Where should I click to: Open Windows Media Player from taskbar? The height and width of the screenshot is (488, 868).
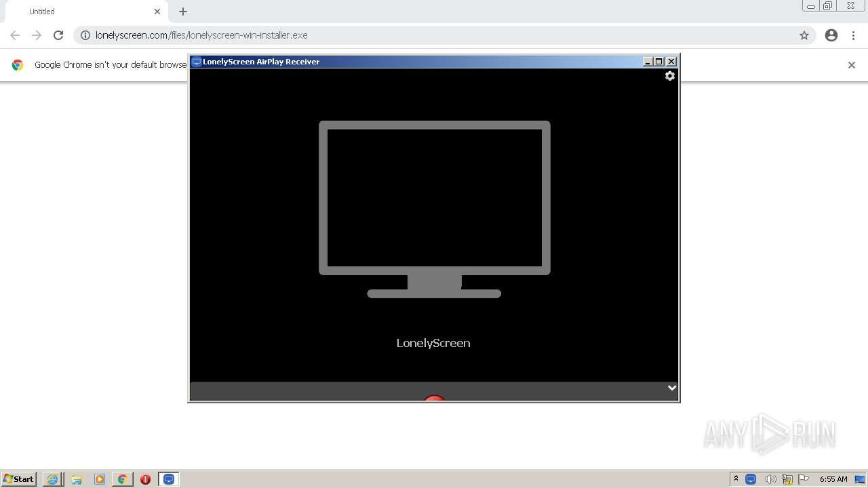[x=100, y=479]
